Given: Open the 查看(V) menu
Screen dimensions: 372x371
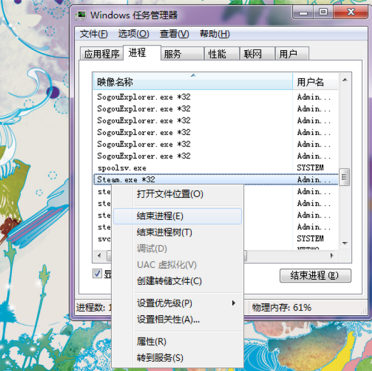Looking at the screenshot, I should pyautogui.click(x=174, y=34).
